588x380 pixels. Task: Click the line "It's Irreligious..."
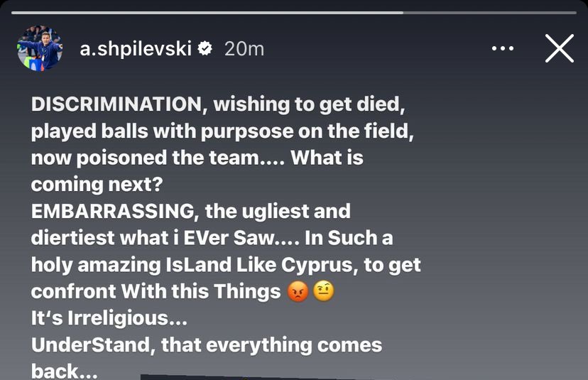(109, 319)
